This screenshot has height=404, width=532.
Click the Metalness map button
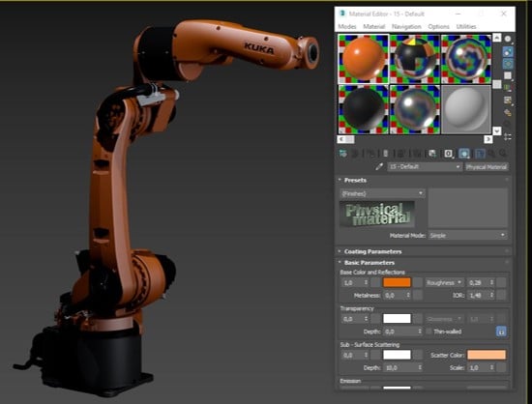point(418,295)
